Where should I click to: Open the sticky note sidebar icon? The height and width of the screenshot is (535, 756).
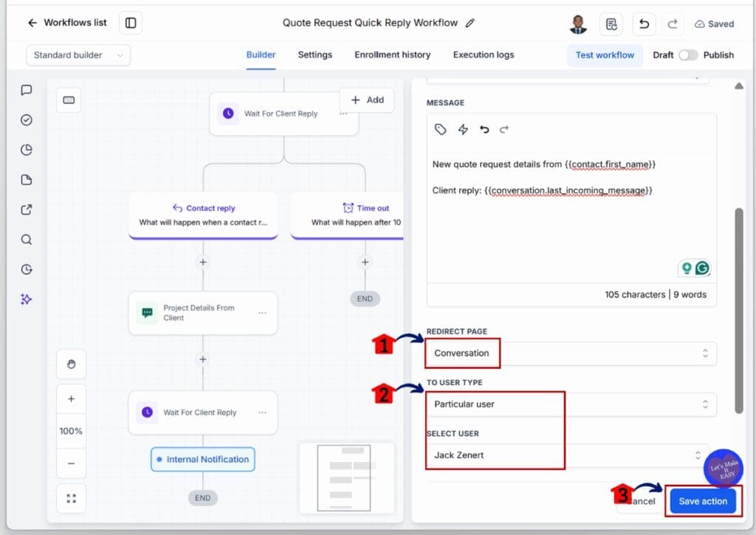pyautogui.click(x=27, y=180)
